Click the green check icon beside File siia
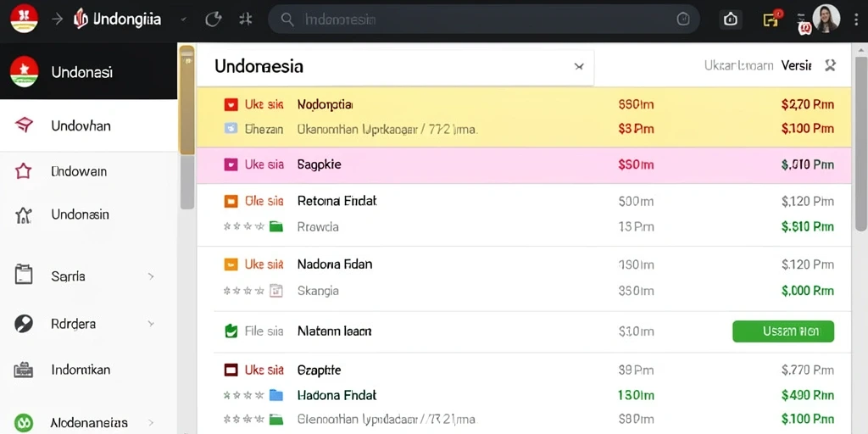 coord(231,331)
